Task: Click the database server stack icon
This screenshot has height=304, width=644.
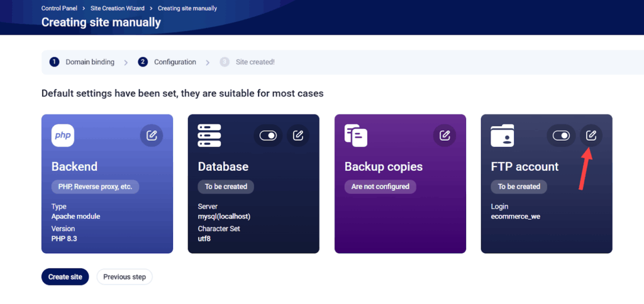Action: [x=209, y=135]
